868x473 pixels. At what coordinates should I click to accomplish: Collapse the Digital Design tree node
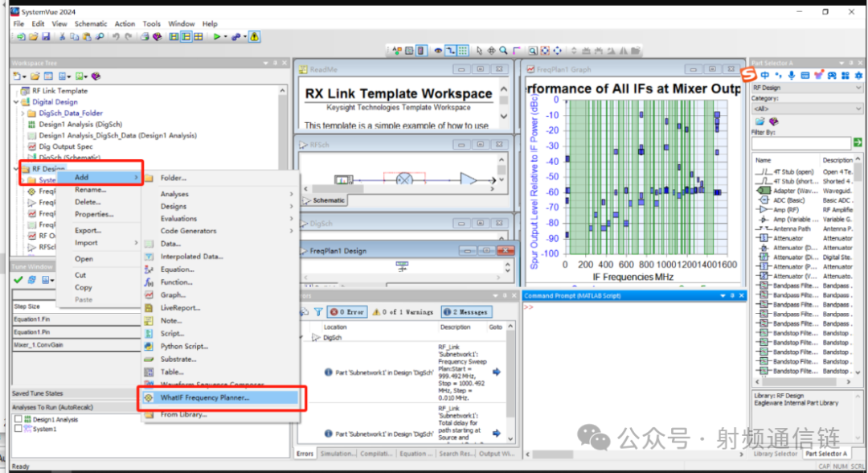click(16, 102)
